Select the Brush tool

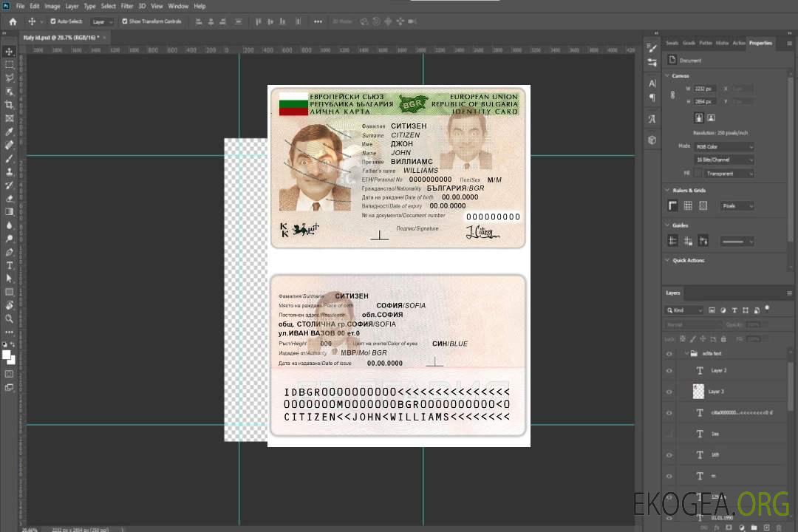tap(9, 158)
